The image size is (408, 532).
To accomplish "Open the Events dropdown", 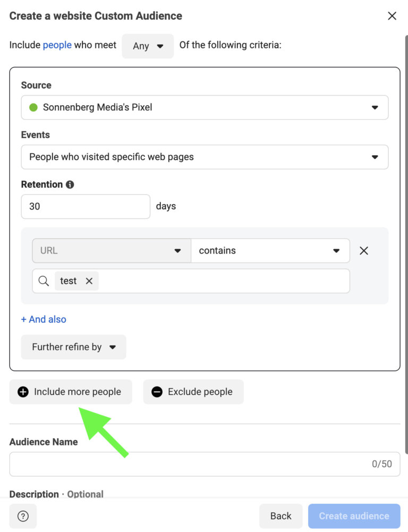I will [x=205, y=157].
